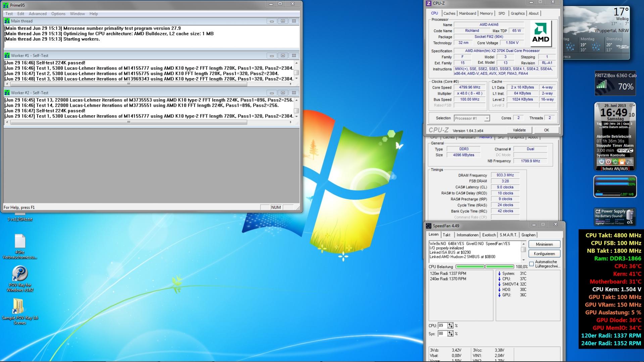Click the Minimieren button in SpeedFan
This screenshot has width=644, height=362.
544,244
